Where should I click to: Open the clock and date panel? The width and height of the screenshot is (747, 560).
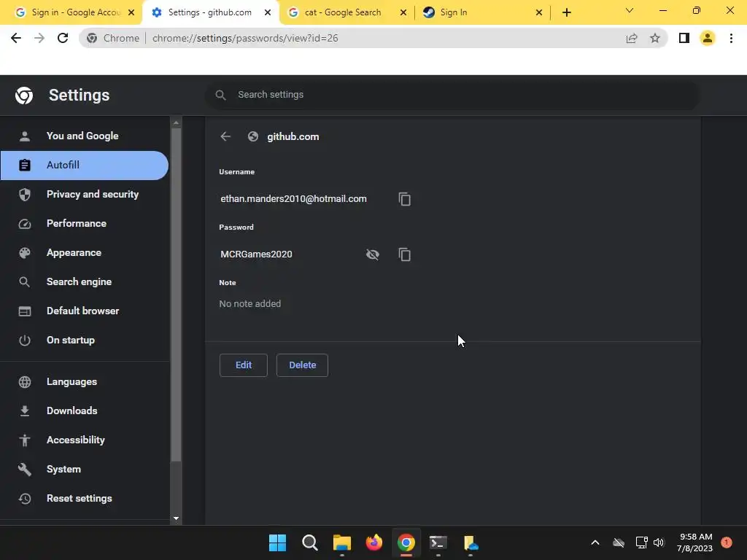[x=695, y=542]
